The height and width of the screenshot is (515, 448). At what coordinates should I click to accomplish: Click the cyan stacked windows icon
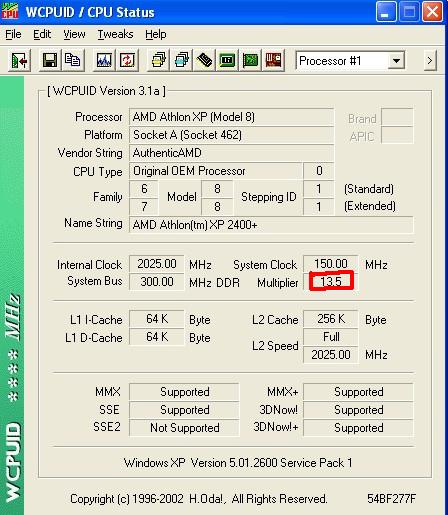point(181,61)
